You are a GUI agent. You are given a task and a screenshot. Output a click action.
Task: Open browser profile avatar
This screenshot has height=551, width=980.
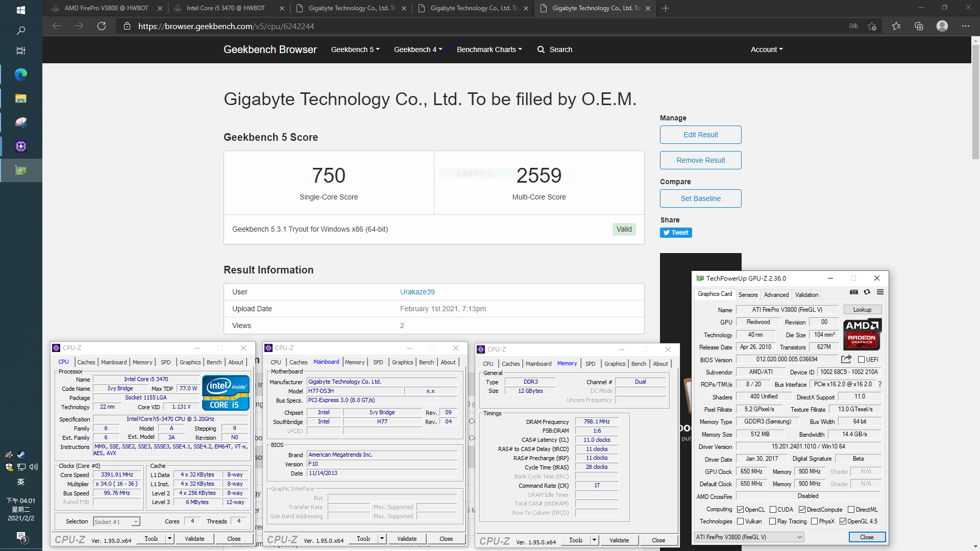pos(942,26)
